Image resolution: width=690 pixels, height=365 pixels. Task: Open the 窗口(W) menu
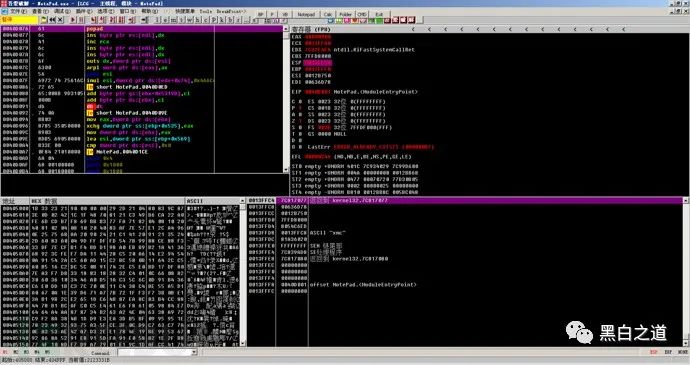tap(128, 11)
